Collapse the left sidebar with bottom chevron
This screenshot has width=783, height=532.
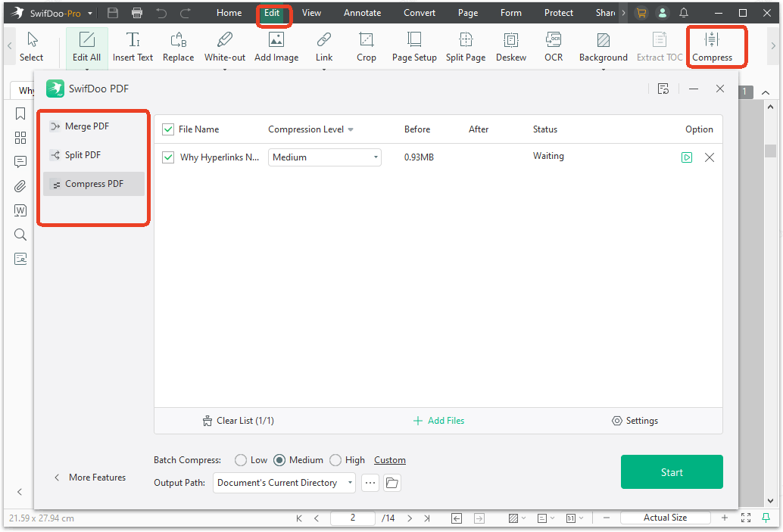click(x=20, y=492)
